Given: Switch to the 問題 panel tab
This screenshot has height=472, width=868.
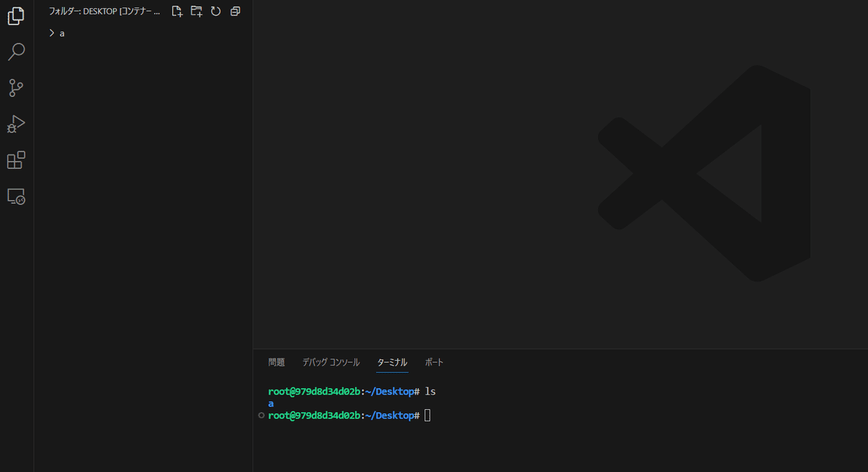Looking at the screenshot, I should click(x=276, y=362).
